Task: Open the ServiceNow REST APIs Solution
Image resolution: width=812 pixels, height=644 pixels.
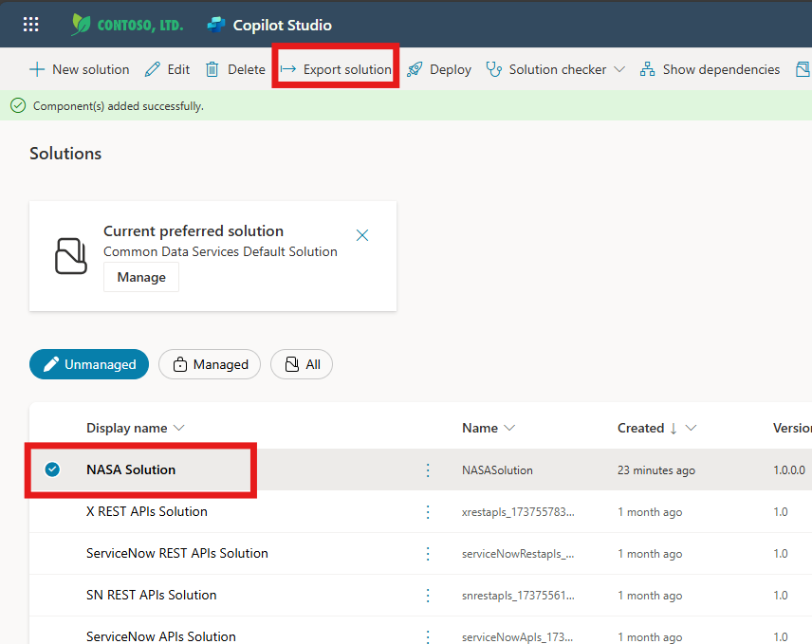Action: 177,553
